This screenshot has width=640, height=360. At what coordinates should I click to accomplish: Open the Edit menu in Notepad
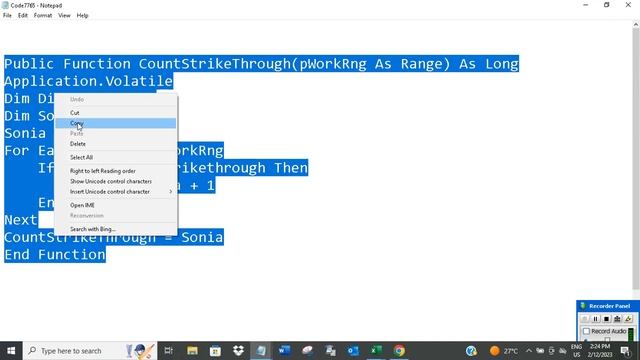23,16
